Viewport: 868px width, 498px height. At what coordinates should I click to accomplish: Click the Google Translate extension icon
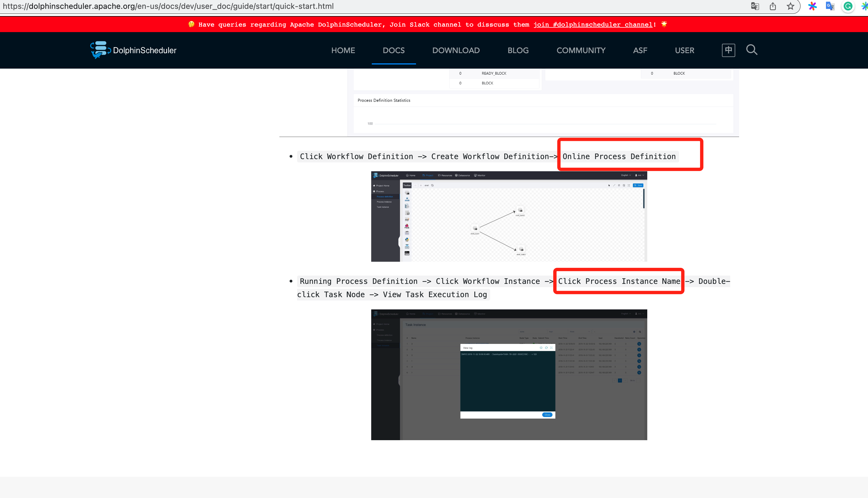pos(830,6)
